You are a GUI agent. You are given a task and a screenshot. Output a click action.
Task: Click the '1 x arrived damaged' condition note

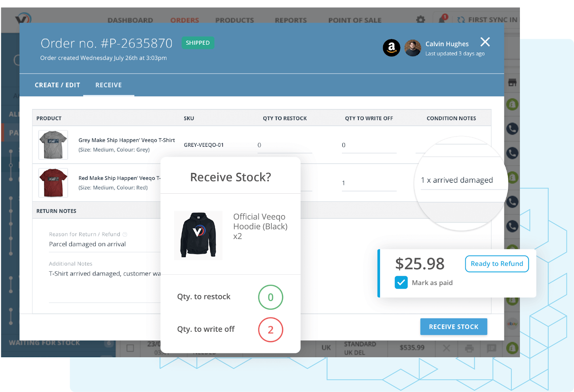tap(457, 180)
